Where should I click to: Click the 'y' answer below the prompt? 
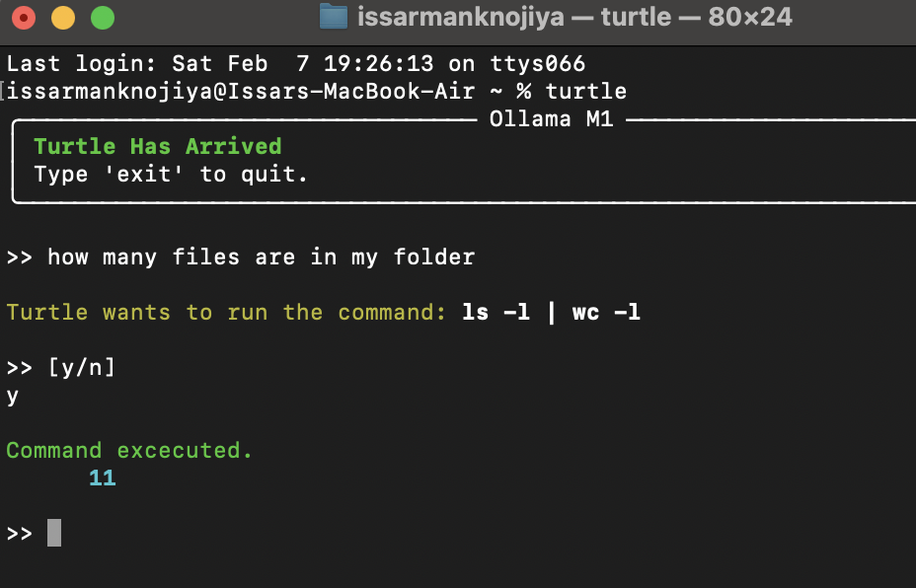(x=13, y=397)
